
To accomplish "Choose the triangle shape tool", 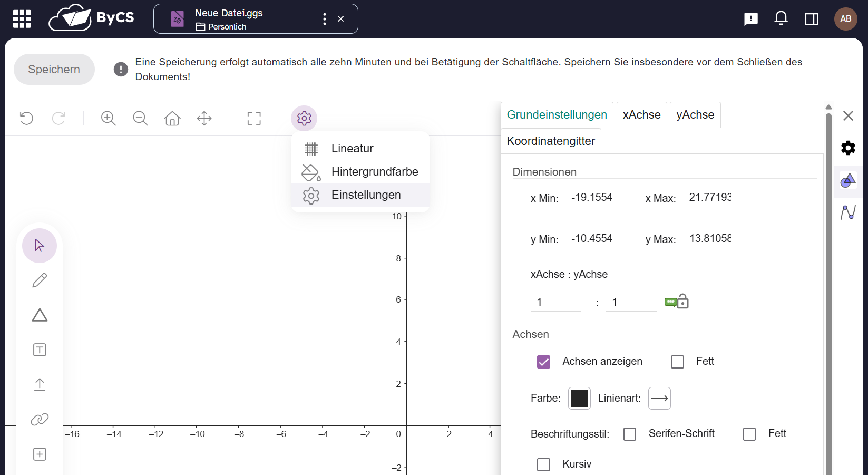I will (x=40, y=315).
